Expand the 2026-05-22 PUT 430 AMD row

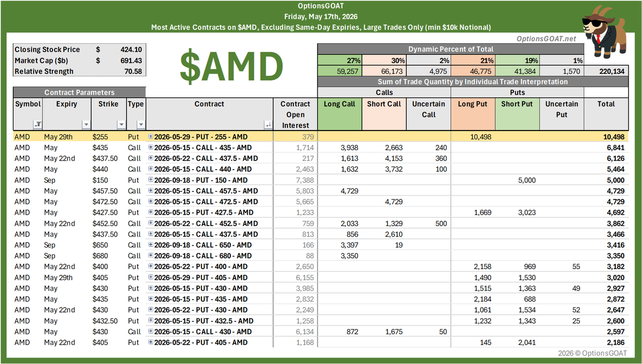[150, 310]
